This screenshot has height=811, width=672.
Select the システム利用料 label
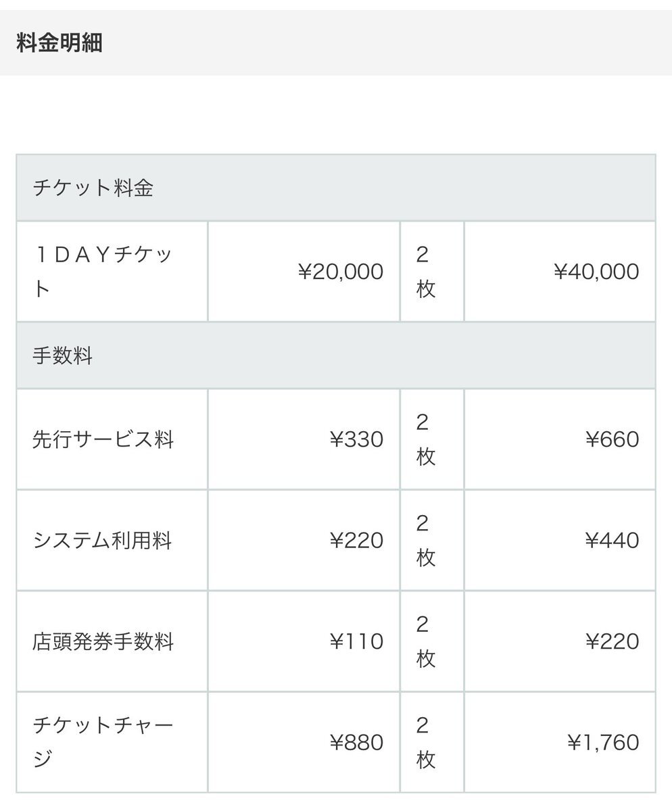[102, 541]
